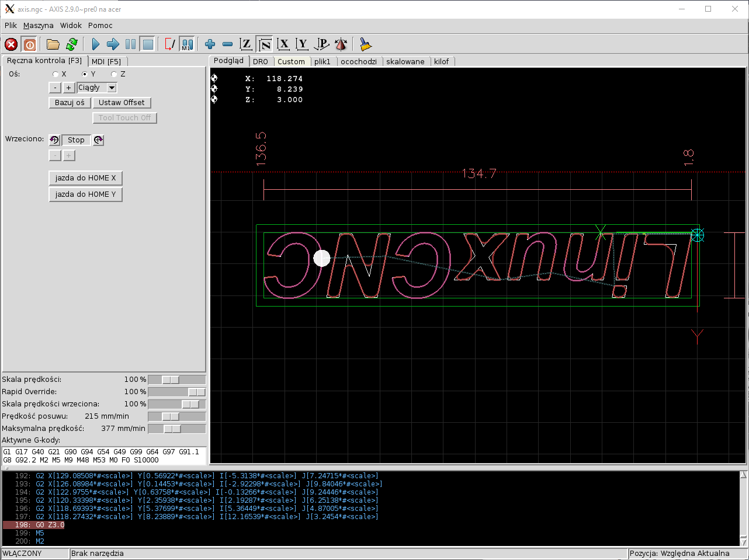The height and width of the screenshot is (560, 749).
Task: Zoom out with the minus icon
Action: click(x=228, y=44)
